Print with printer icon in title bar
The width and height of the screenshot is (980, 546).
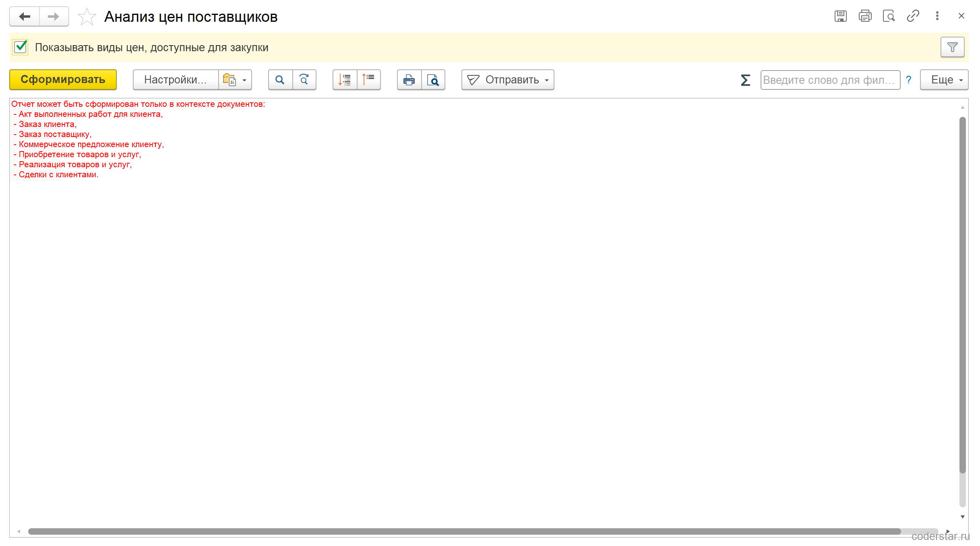[865, 16]
